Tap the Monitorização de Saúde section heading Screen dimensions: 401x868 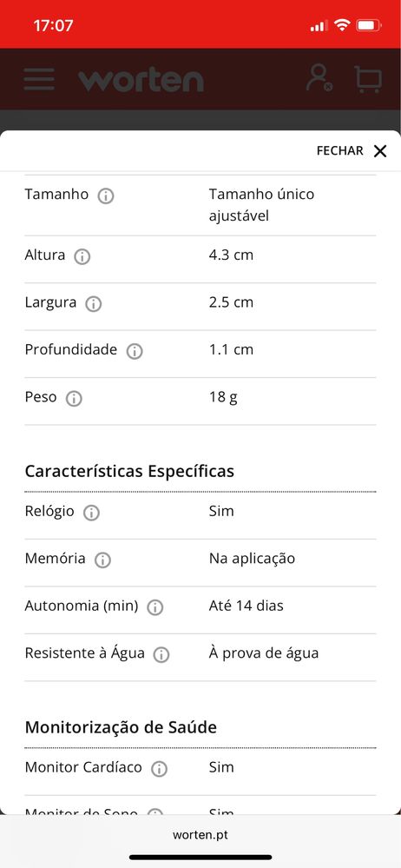click(121, 727)
